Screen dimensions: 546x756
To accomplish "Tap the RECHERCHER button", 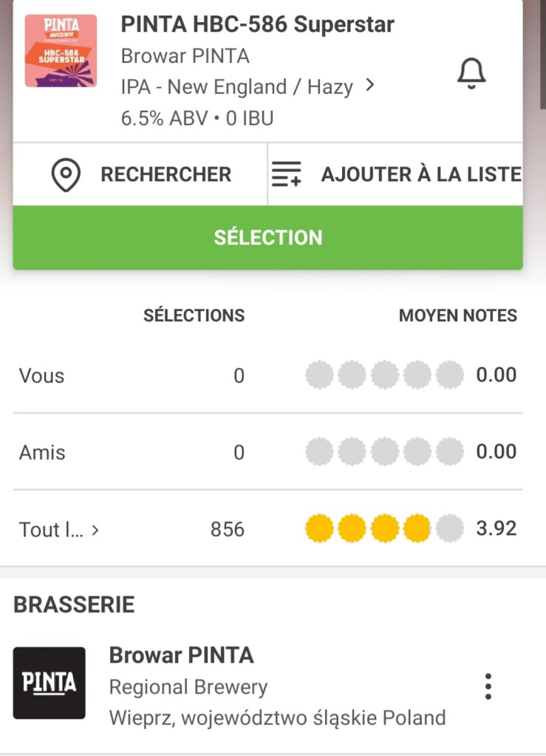I will coord(165,174).
